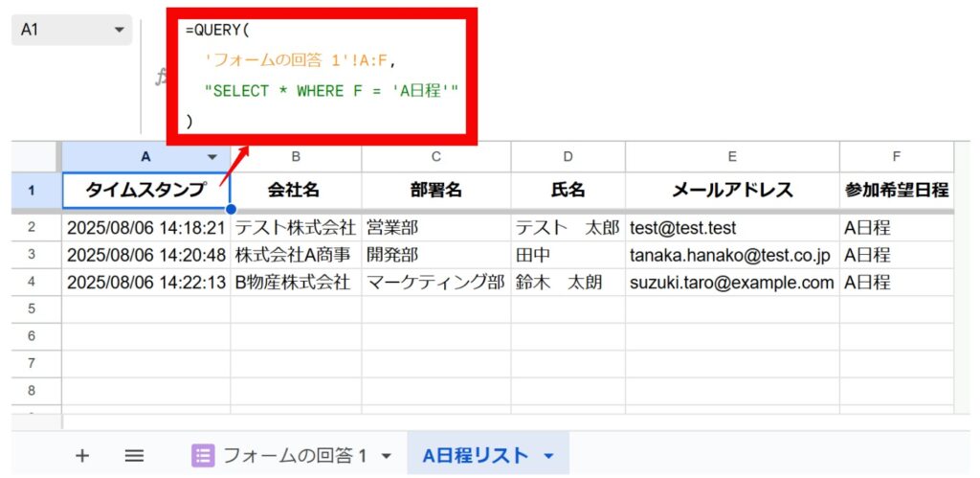Select the B物産株式会社 cell
Screen dimensions: 980x478
click(296, 283)
